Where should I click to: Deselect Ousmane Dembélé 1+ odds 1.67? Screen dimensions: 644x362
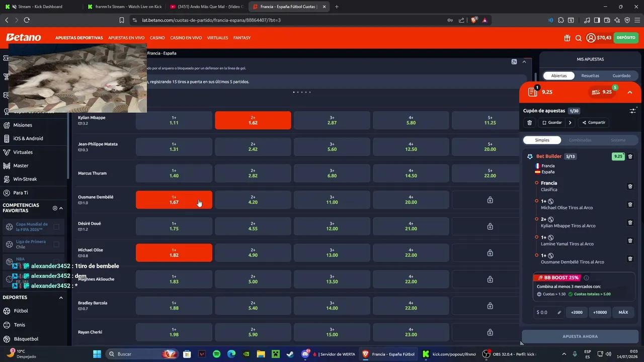(174, 200)
